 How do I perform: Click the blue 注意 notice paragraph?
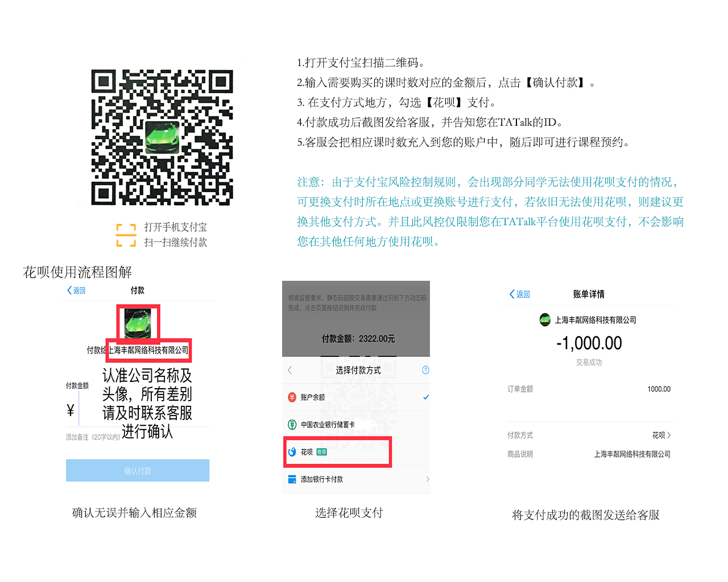point(490,211)
